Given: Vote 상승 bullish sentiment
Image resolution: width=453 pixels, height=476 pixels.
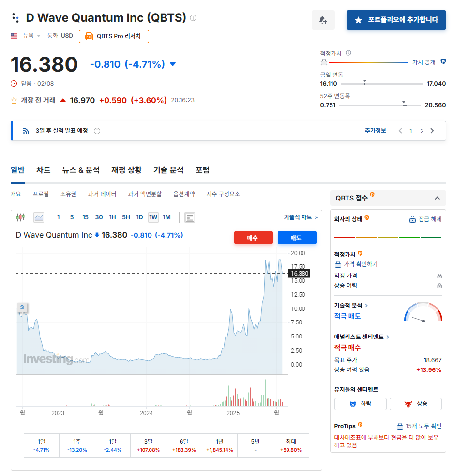Looking at the screenshot, I should tap(416, 404).
